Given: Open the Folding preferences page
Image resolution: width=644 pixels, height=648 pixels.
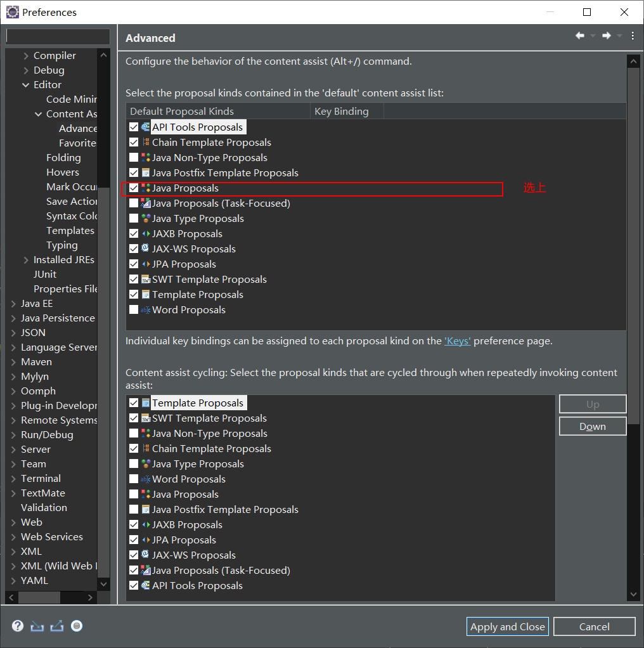Looking at the screenshot, I should (63, 157).
